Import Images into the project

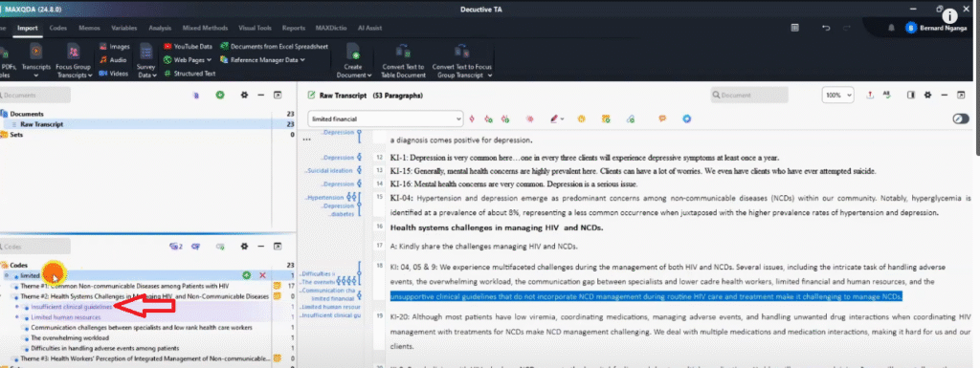[x=115, y=47]
